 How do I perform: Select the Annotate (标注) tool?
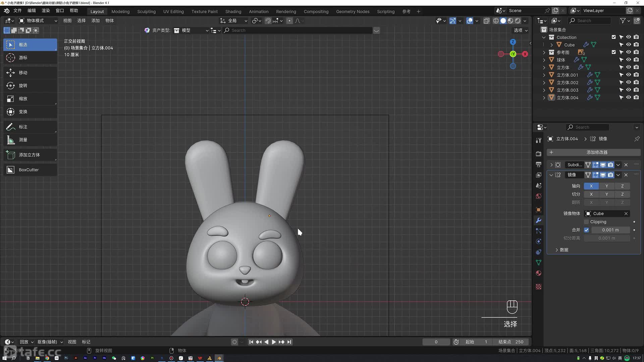(30, 127)
